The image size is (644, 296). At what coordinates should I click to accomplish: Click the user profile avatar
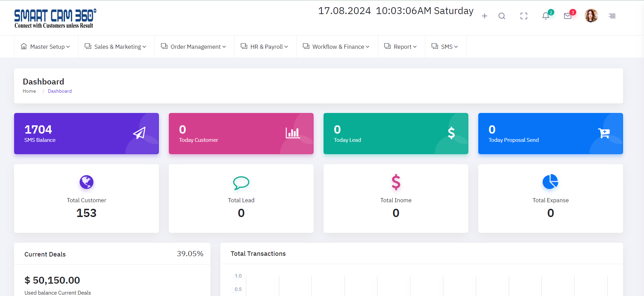[591, 16]
